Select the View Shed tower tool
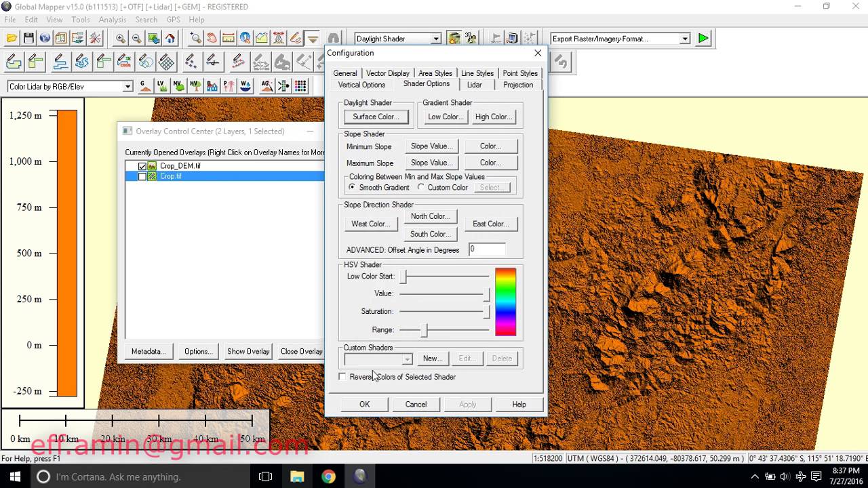This screenshot has width=868, height=488. coord(278,39)
